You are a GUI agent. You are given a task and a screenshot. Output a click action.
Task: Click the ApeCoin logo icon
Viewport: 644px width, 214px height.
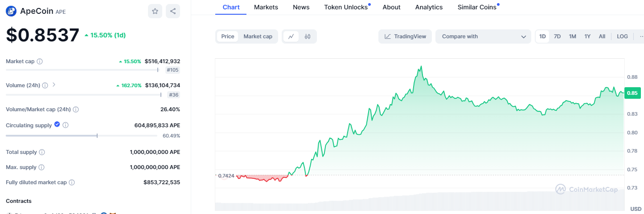11,11
